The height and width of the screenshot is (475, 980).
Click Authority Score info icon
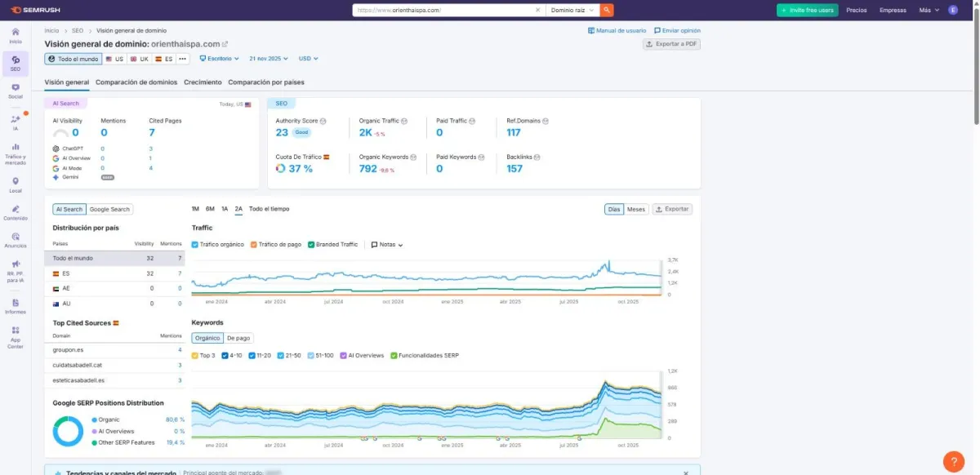[323, 121]
